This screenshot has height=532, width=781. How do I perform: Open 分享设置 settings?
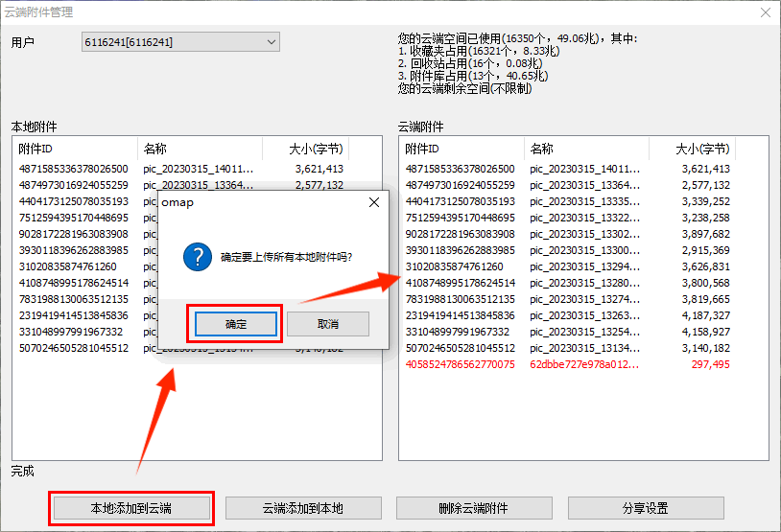pos(645,508)
